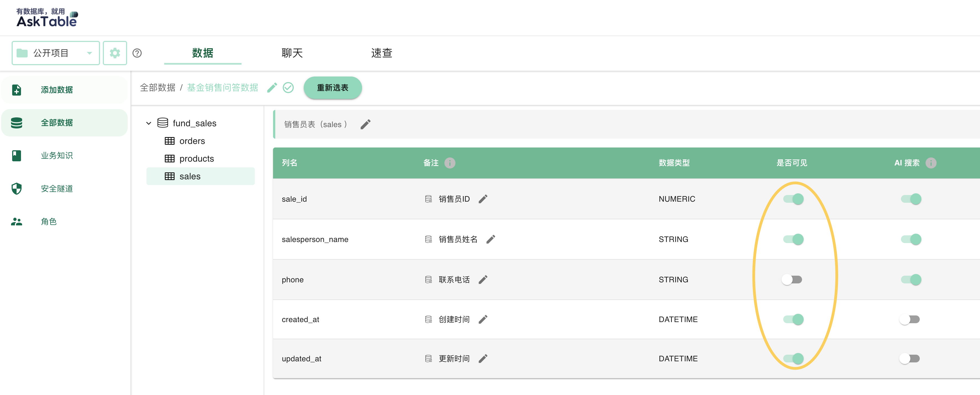Open the 公开项目 project dropdown
Image resolution: width=980 pixels, height=395 pixels.
coord(56,53)
